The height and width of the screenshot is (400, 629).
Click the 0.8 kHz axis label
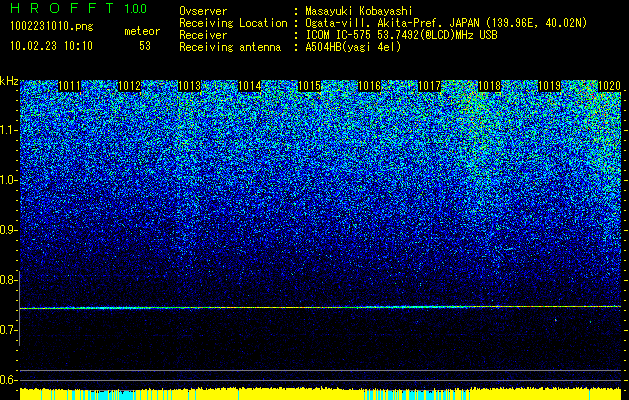point(7,280)
